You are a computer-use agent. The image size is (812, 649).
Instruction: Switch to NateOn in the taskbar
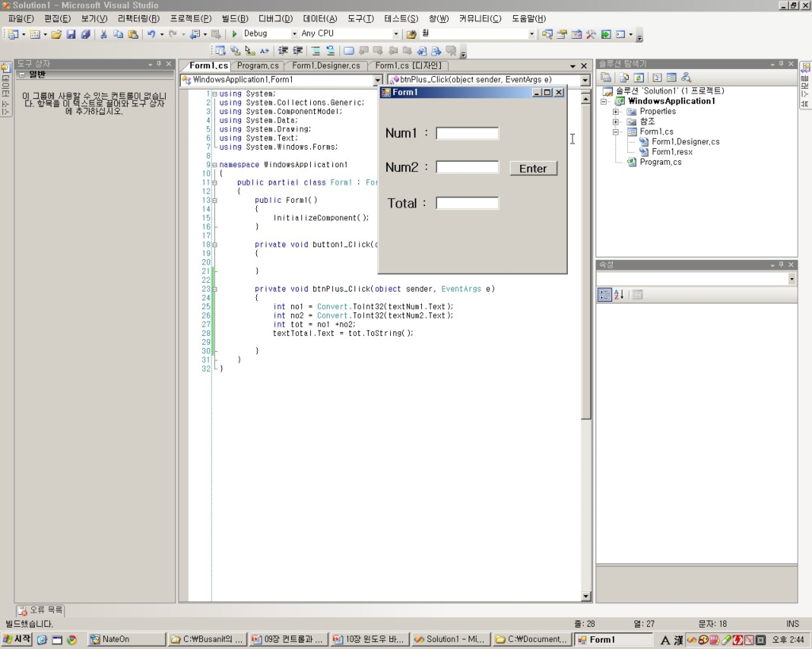click(127, 639)
